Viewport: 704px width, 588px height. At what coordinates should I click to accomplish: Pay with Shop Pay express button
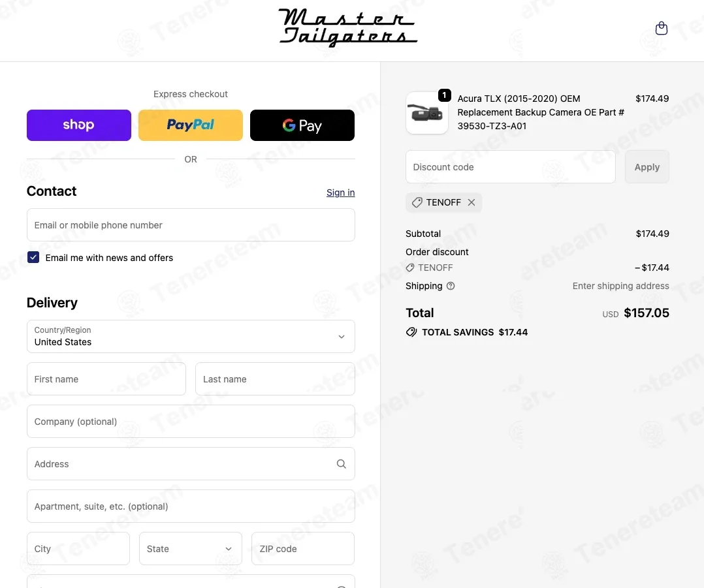[x=79, y=125]
